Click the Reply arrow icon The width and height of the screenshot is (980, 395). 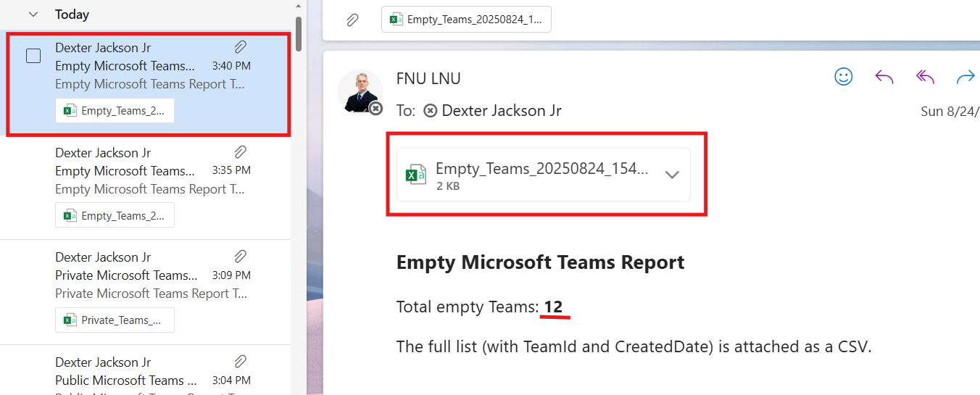884,77
